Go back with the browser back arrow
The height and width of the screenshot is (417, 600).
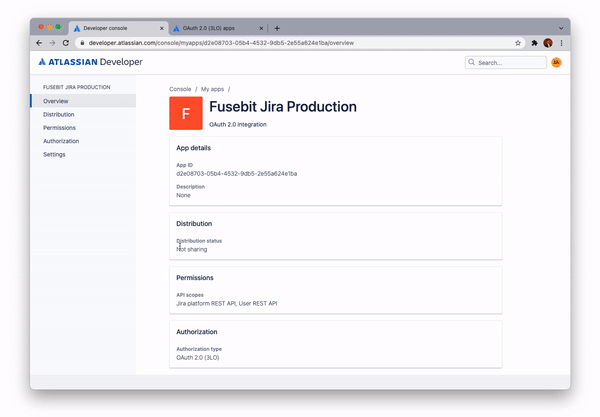coord(39,43)
